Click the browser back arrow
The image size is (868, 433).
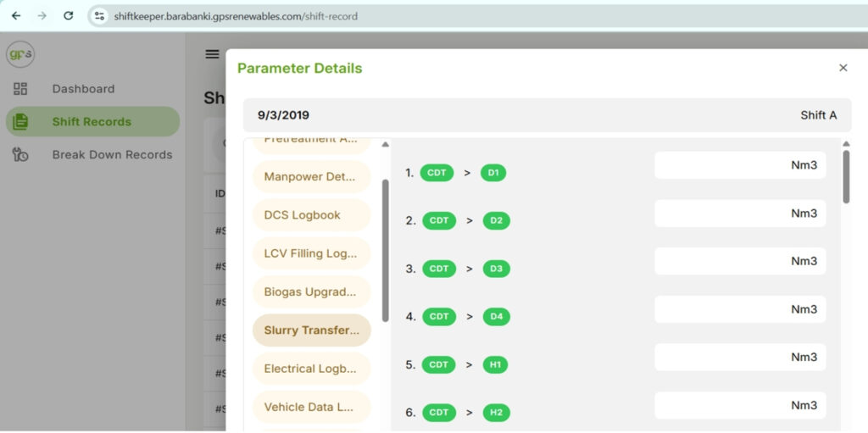15,16
